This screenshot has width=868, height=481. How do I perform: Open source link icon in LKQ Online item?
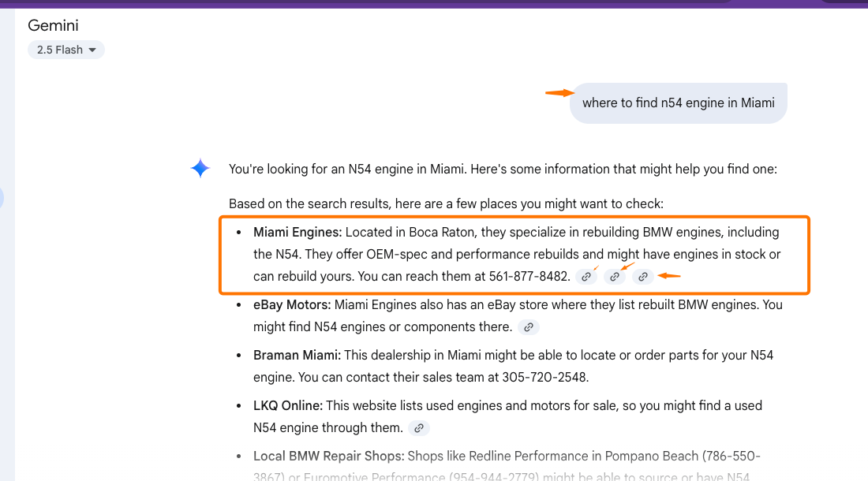419,428
